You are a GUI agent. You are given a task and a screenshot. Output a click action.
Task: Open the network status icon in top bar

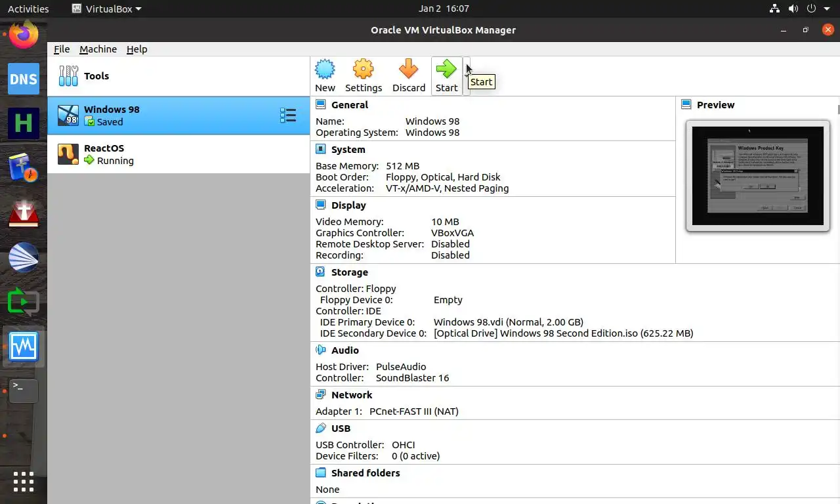tap(775, 9)
